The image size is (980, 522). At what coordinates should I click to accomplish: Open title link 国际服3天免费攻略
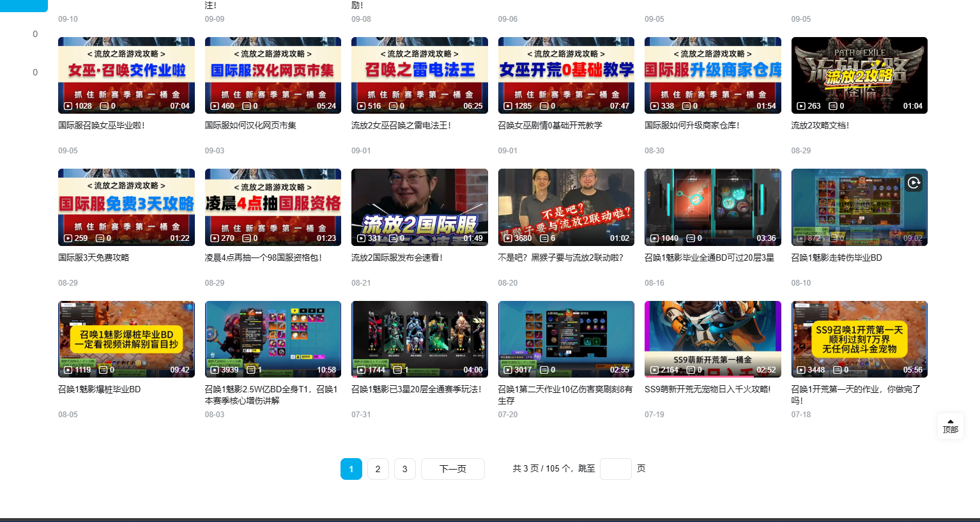coord(94,257)
